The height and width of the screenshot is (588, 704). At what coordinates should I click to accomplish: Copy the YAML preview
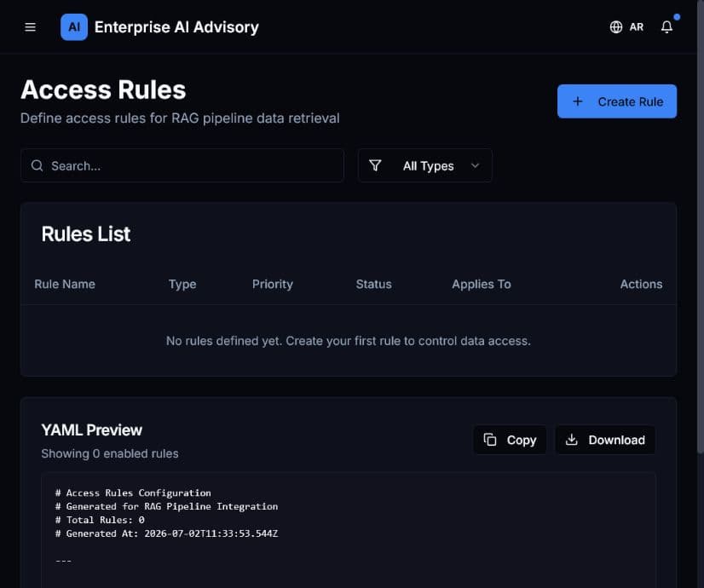[x=510, y=440]
